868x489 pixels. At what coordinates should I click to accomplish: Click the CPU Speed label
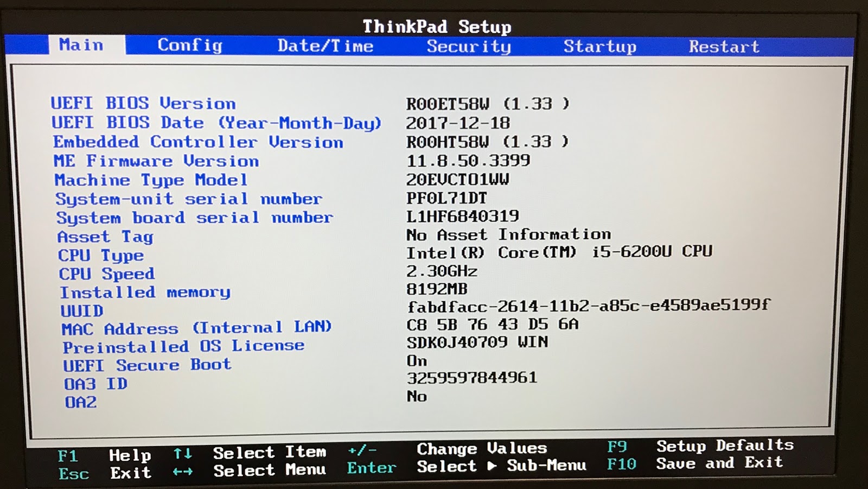point(107,274)
